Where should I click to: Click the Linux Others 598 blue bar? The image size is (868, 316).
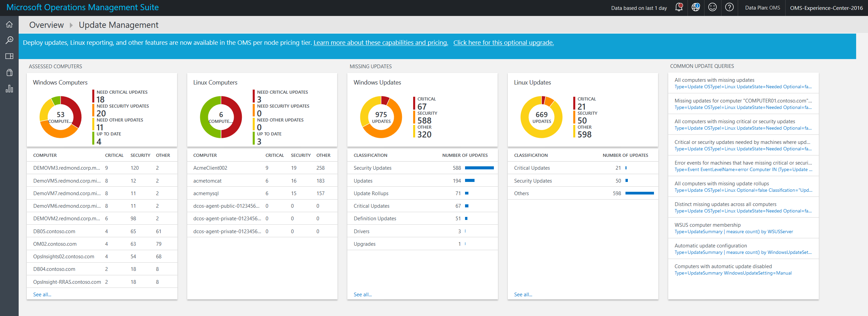[x=639, y=193]
